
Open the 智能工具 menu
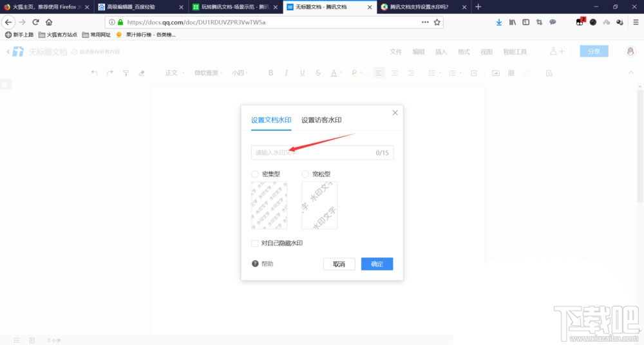pyautogui.click(x=515, y=51)
